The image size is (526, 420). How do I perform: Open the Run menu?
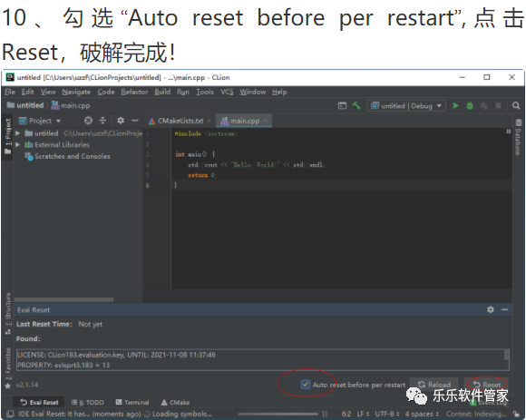point(183,92)
